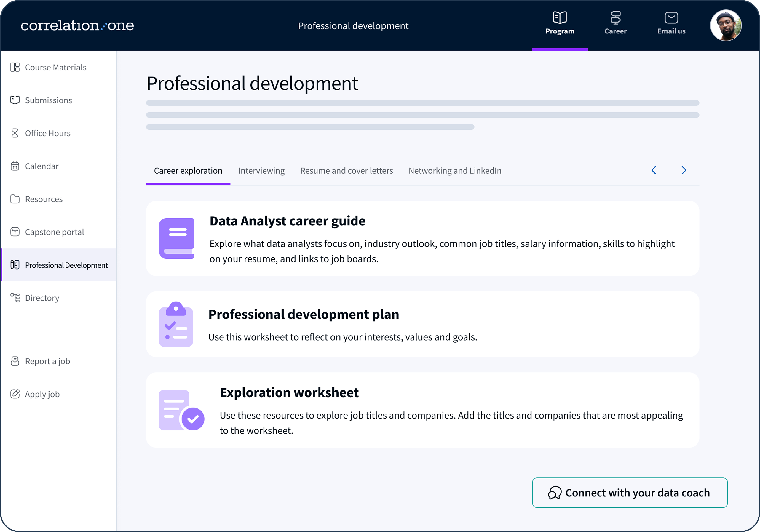This screenshot has height=532, width=760.
Task: Click the large Professional development page heading
Action: pos(252,83)
